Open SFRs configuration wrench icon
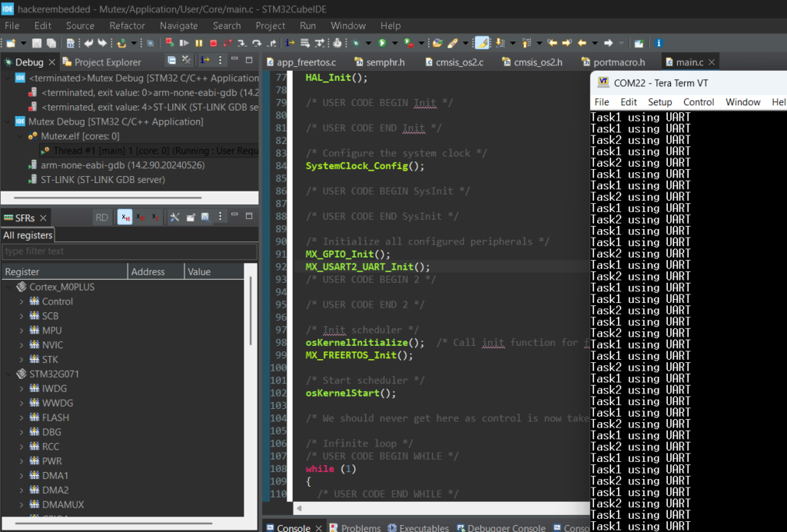The width and height of the screenshot is (787, 532). tap(175, 218)
